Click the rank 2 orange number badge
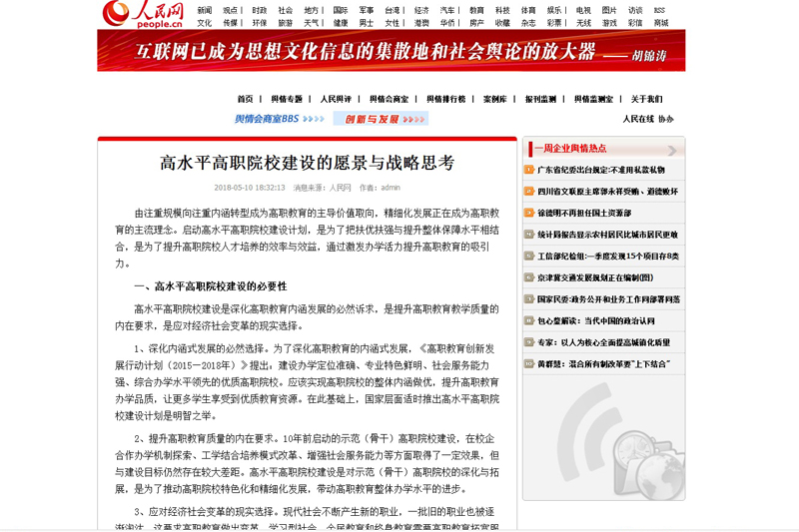Viewport: 799px width, 532px height. pyautogui.click(x=529, y=191)
